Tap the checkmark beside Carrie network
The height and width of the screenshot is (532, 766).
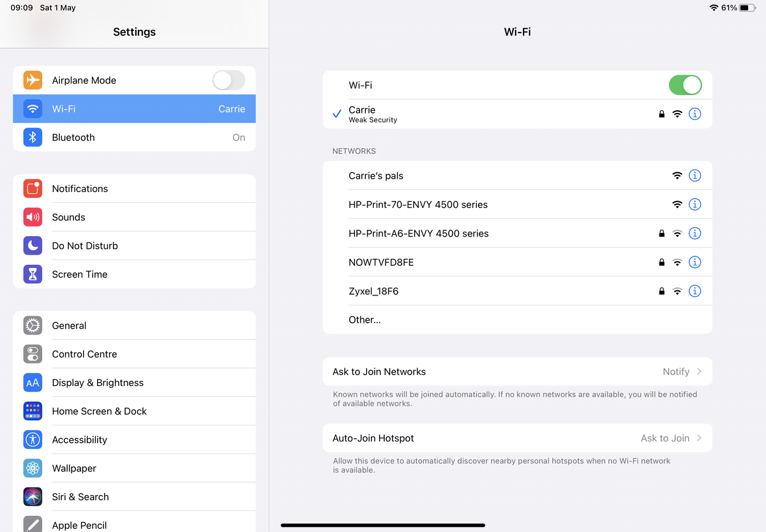[x=336, y=114]
